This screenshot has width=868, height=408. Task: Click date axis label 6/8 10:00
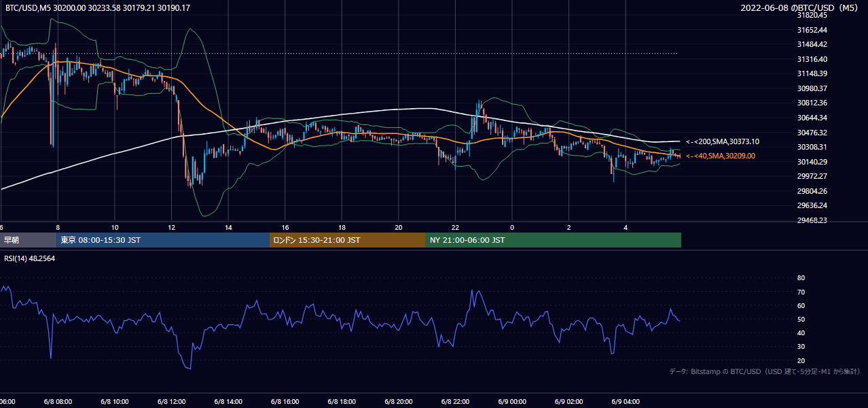pyautogui.click(x=114, y=402)
